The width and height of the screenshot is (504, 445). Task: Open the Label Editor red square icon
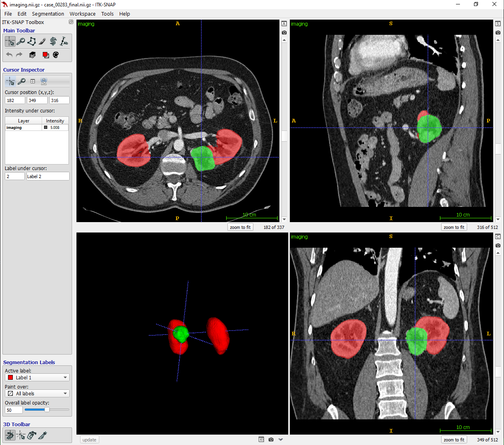pos(46,55)
